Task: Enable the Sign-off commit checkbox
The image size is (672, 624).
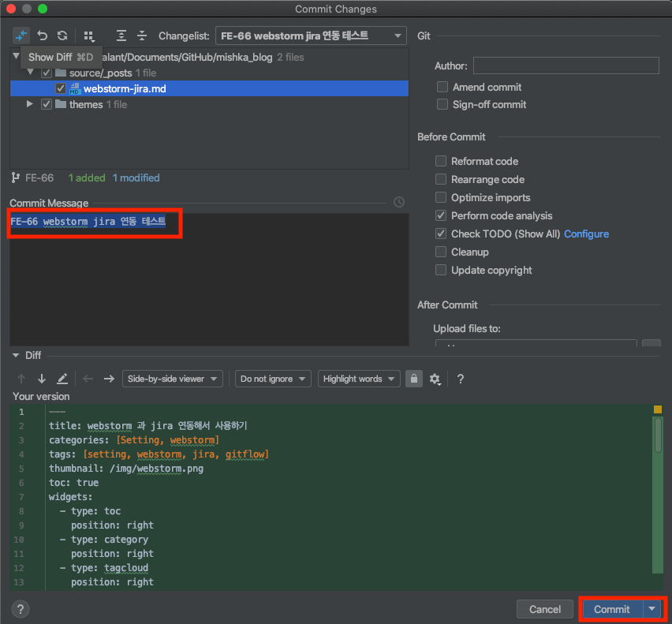Action: (442, 104)
